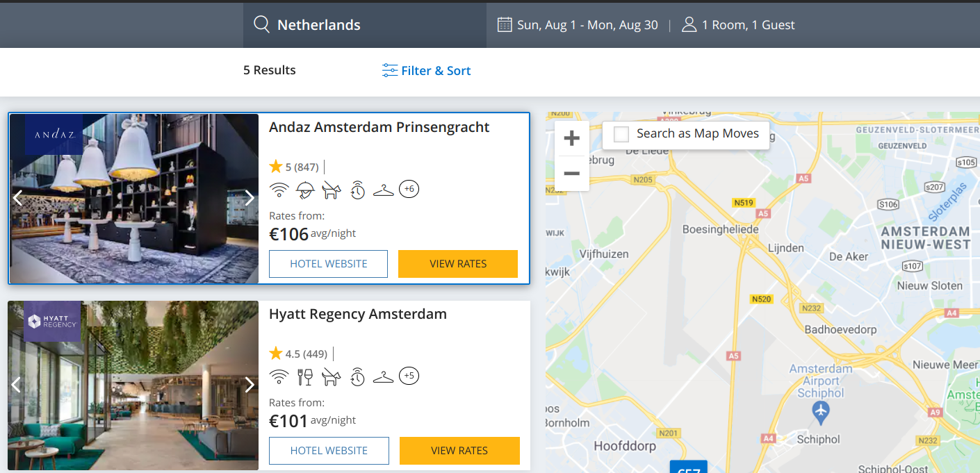This screenshot has width=980, height=473.
Task: Zoom in on the map
Action: [x=571, y=138]
